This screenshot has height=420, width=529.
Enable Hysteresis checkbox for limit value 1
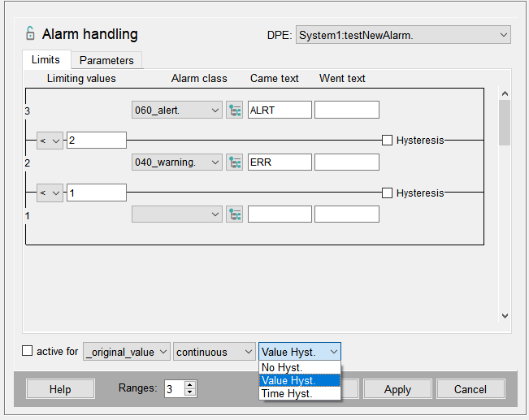388,193
